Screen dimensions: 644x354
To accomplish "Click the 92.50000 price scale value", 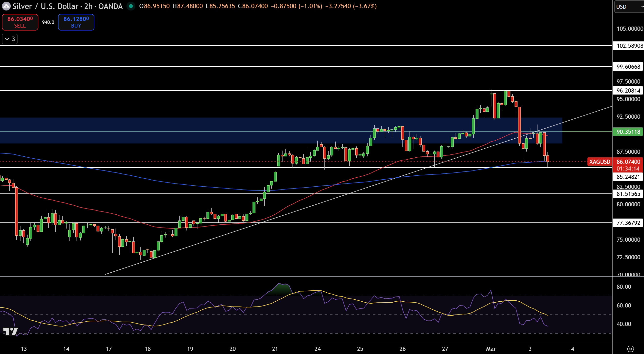I will (628, 117).
